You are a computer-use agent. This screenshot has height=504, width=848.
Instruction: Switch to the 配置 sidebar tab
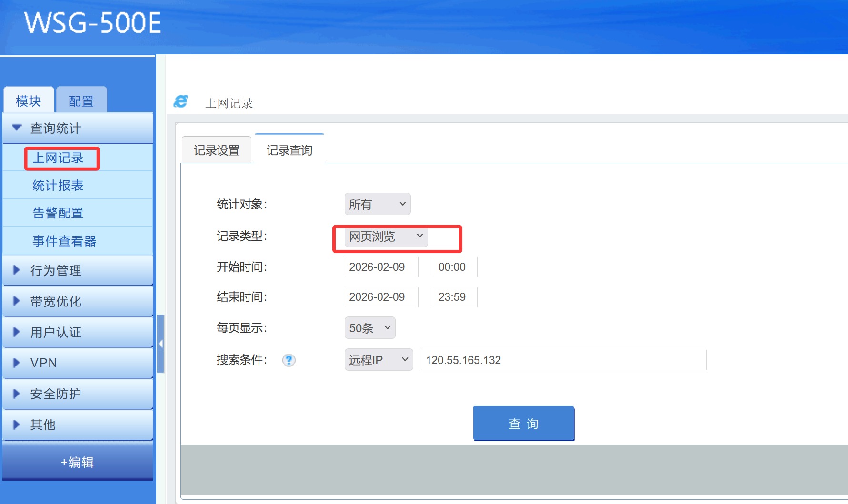click(81, 101)
